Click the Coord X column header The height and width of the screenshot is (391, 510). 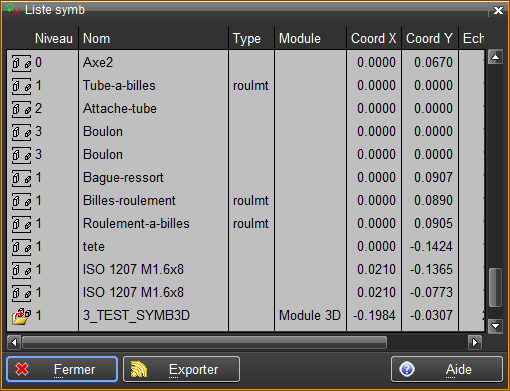[x=374, y=38]
